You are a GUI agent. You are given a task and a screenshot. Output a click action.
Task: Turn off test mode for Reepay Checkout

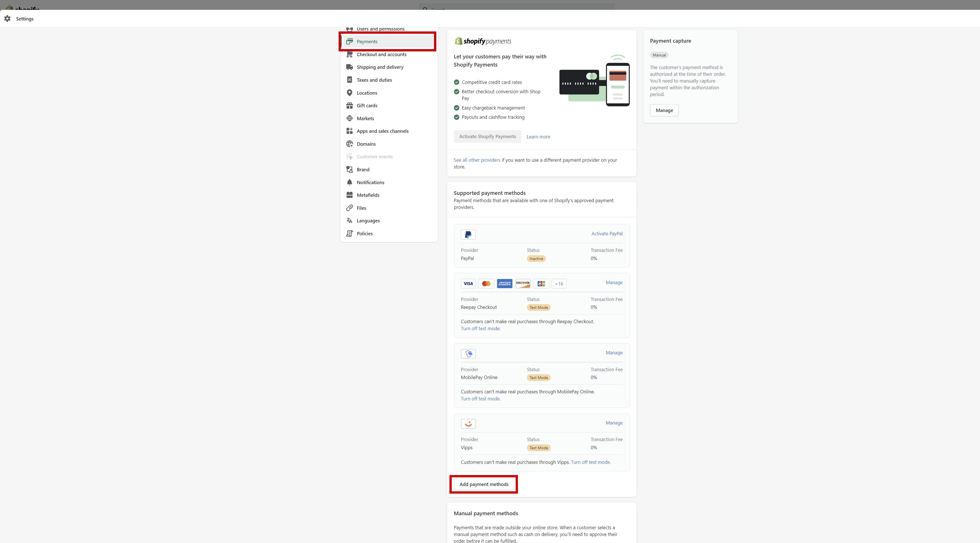pos(481,328)
